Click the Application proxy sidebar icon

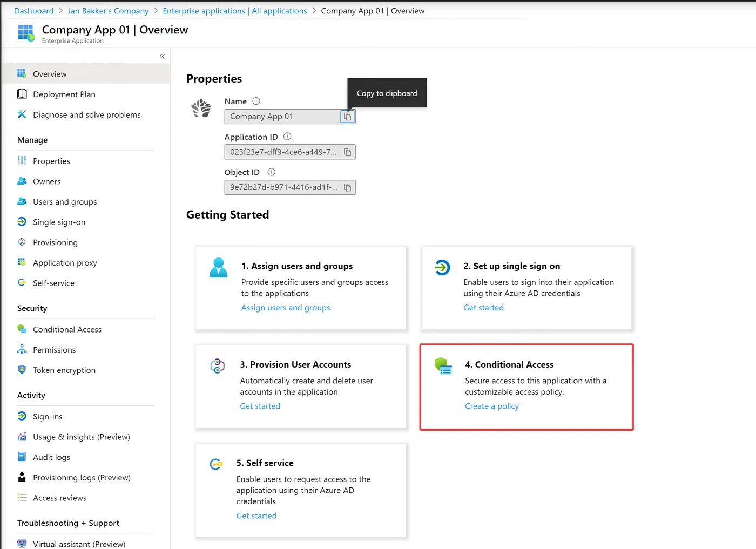point(22,262)
